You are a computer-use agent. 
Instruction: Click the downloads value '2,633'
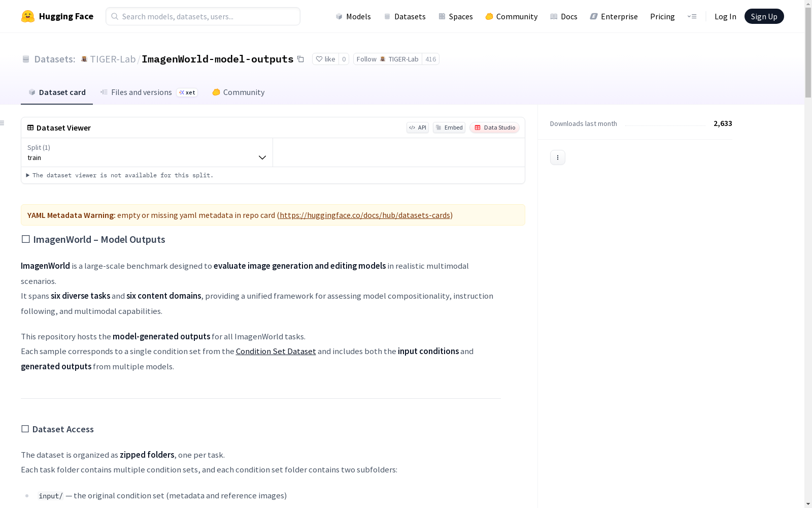click(723, 123)
